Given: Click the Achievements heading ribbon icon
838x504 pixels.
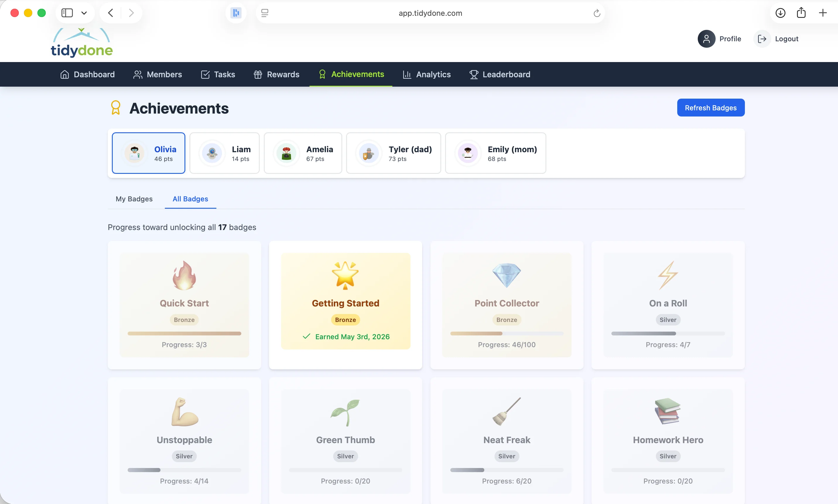Looking at the screenshot, I should [115, 108].
